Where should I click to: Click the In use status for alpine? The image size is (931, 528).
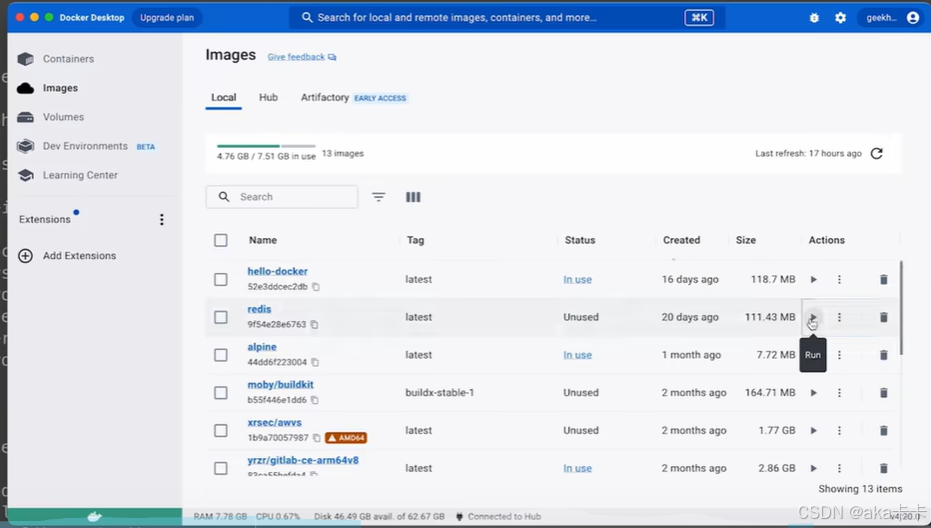pos(577,355)
